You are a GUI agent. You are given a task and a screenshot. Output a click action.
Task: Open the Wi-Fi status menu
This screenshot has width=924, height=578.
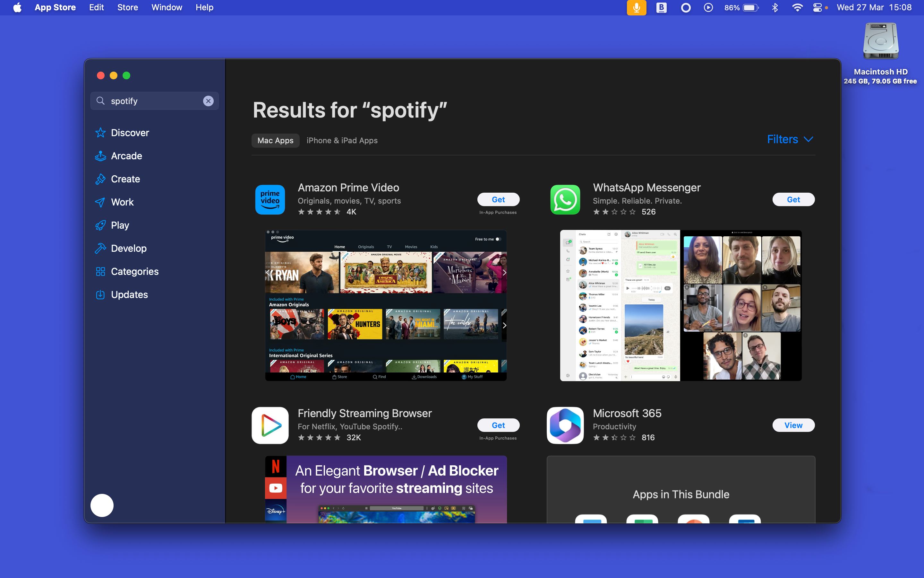coord(797,8)
